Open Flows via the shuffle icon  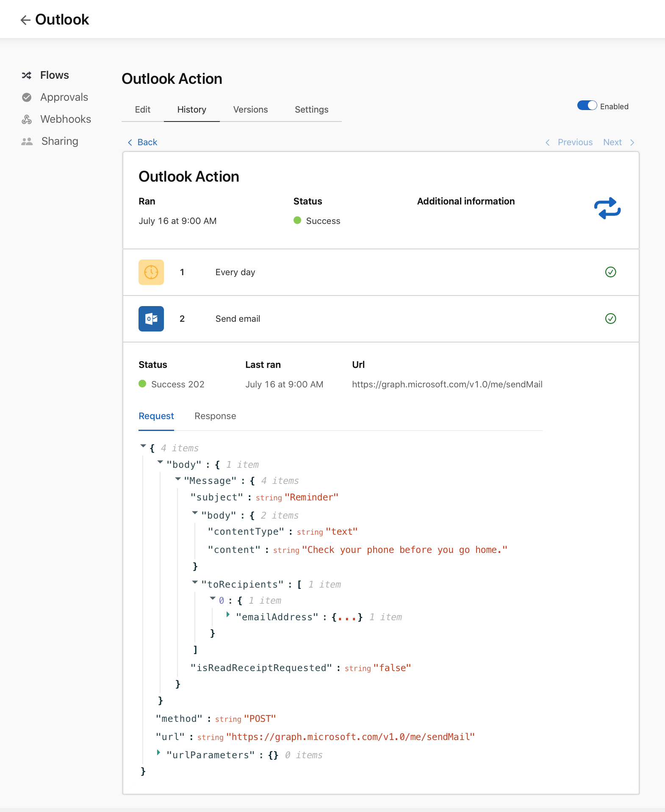coord(27,75)
